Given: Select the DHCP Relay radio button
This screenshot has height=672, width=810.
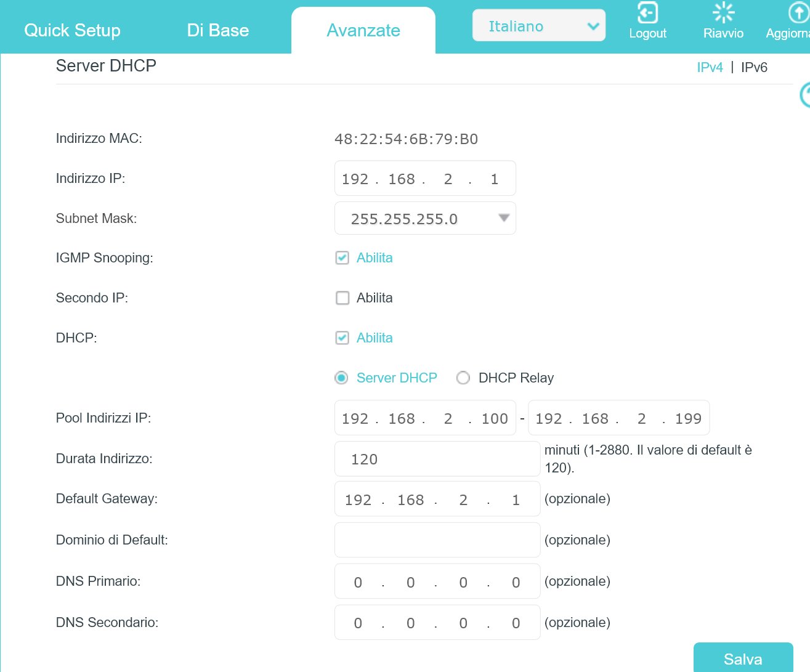Looking at the screenshot, I should click(463, 378).
